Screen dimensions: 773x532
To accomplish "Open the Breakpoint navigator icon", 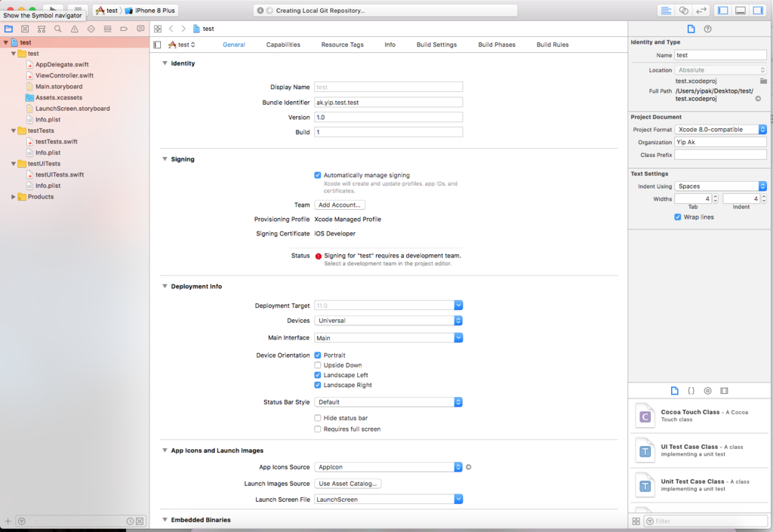I will point(124,29).
